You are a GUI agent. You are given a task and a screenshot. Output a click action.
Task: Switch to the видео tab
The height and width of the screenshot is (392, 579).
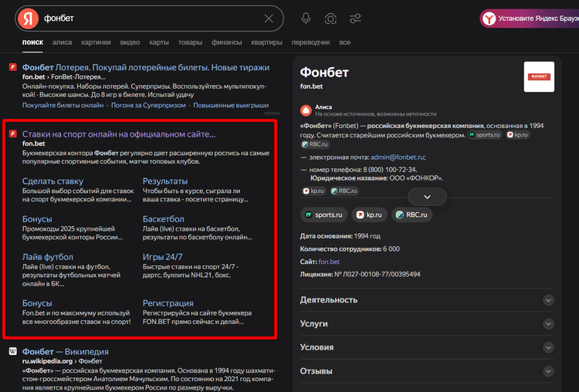[x=130, y=42]
